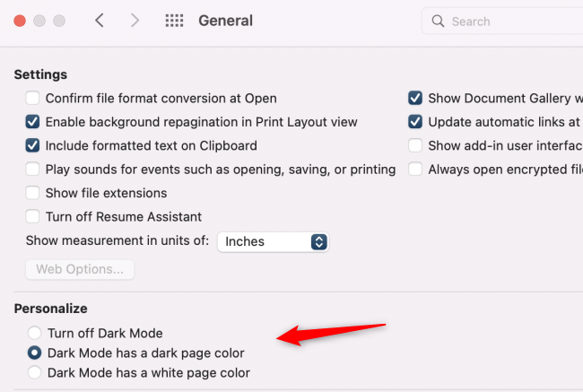Uncheck Enable background repagination in Print Layout
The image size is (583, 392).
[32, 122]
